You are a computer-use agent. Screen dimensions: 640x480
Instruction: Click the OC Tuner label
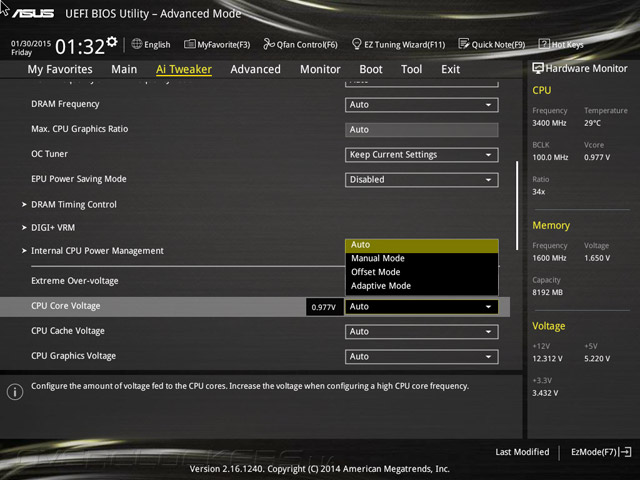click(49, 154)
